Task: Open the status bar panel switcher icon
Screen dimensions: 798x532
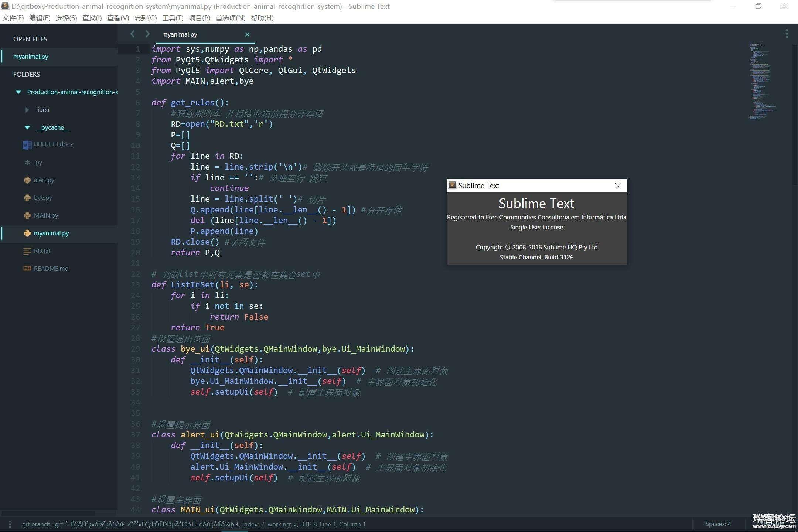Action: click(10, 524)
